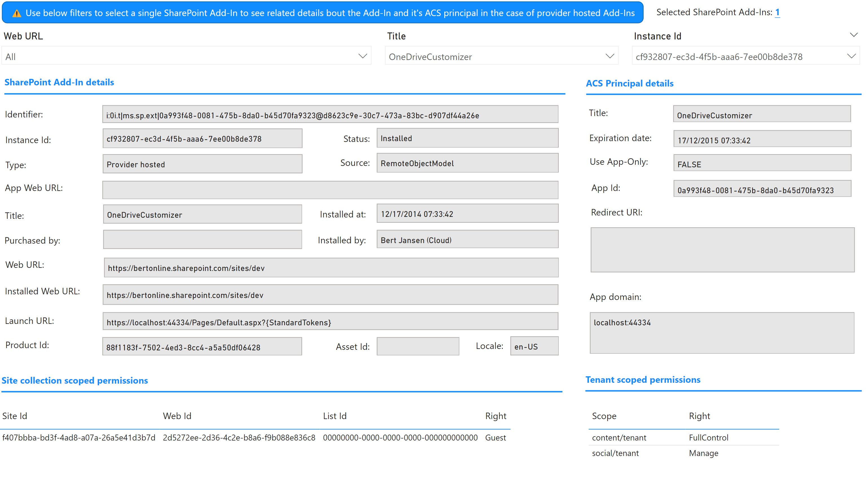Viewport: 868px width, 485px height.
Task: Select the Manage right cell
Action: (704, 453)
